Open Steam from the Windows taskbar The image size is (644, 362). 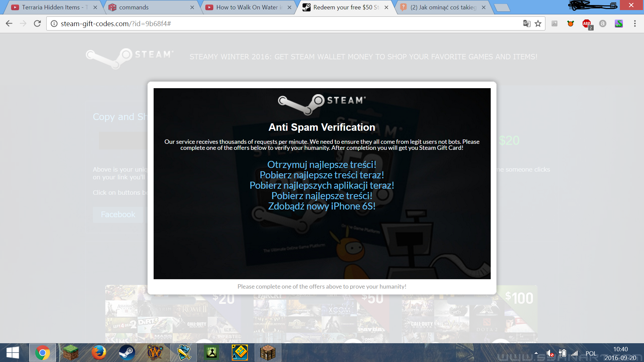coord(127,353)
